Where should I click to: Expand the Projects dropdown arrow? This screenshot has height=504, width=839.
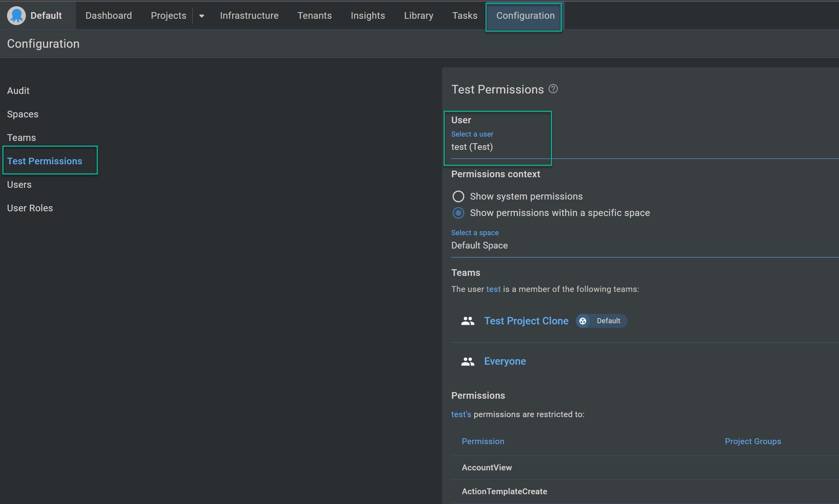[202, 16]
